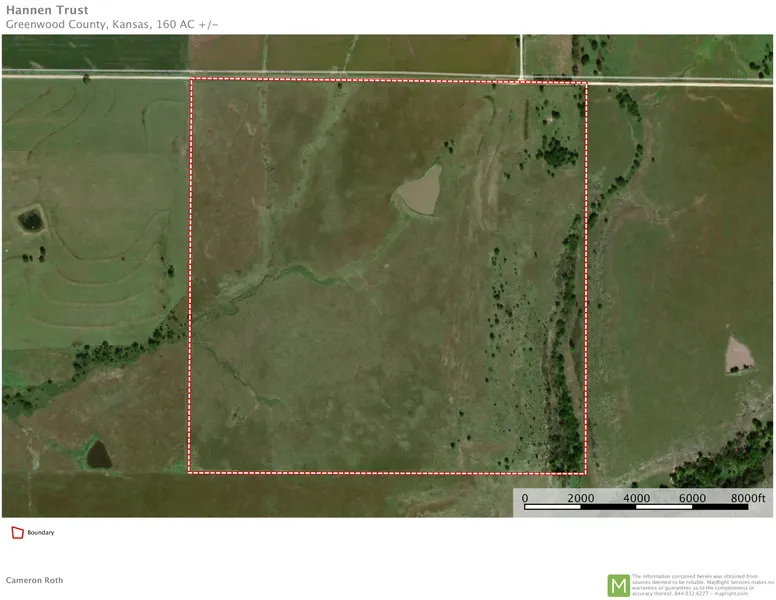This screenshot has height=600, width=776.
Task: Select the Boundary legend label
Action: pyautogui.click(x=40, y=533)
